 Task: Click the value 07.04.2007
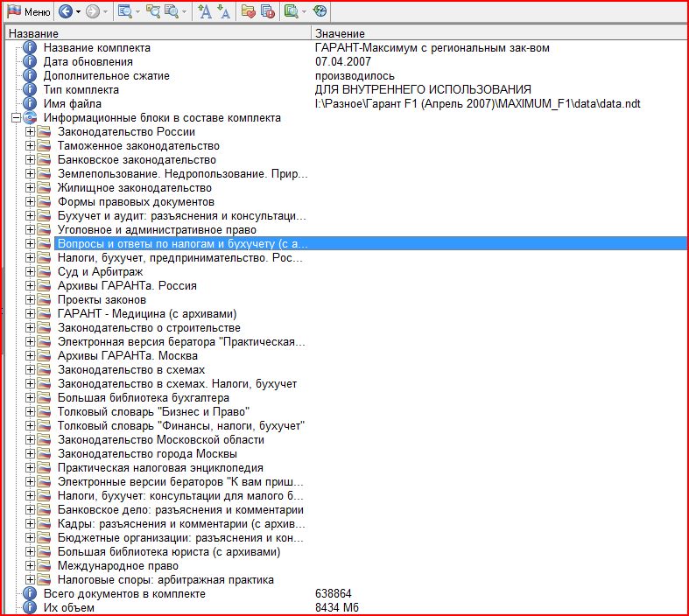tap(342, 61)
